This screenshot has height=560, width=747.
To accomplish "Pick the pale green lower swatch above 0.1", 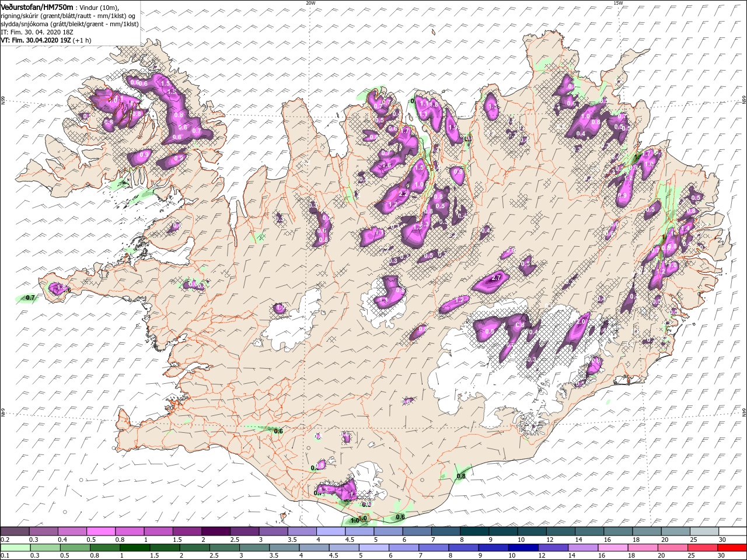I will coord(15,548).
